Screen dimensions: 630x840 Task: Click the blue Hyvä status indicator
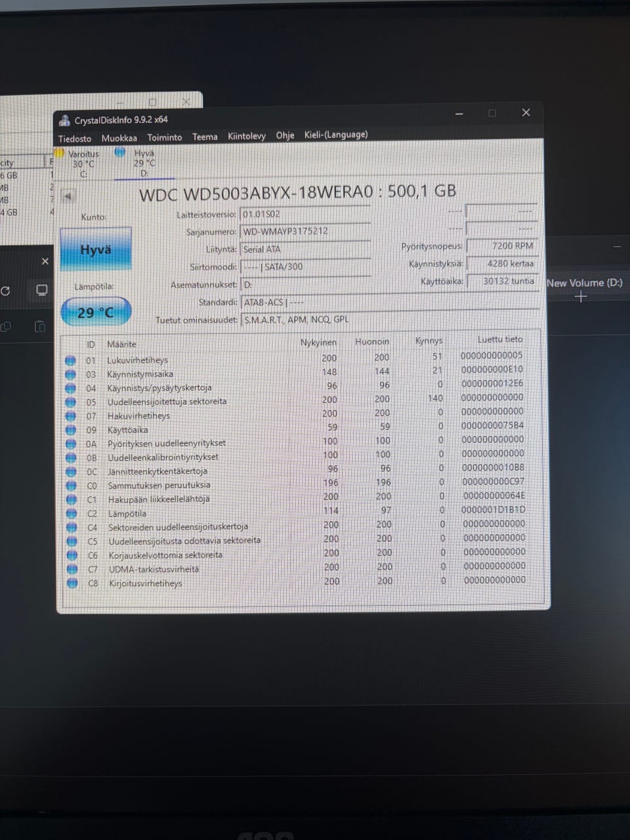click(x=119, y=152)
